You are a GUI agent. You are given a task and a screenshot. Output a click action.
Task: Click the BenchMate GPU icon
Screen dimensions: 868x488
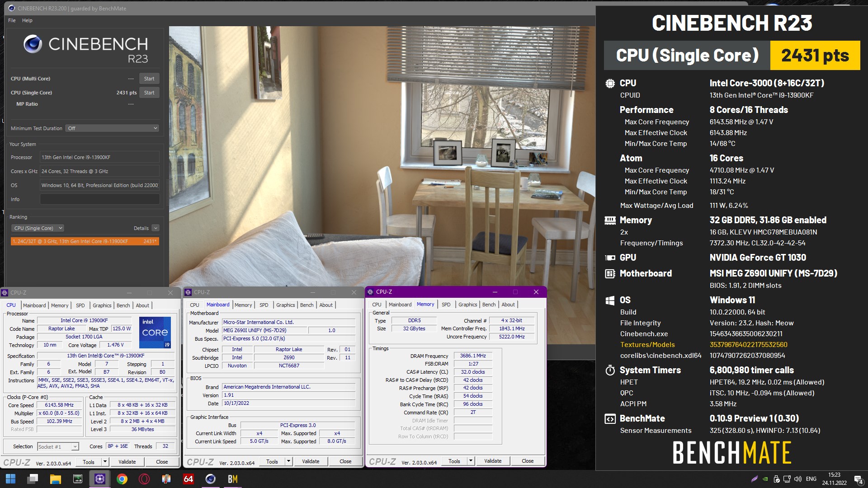610,258
